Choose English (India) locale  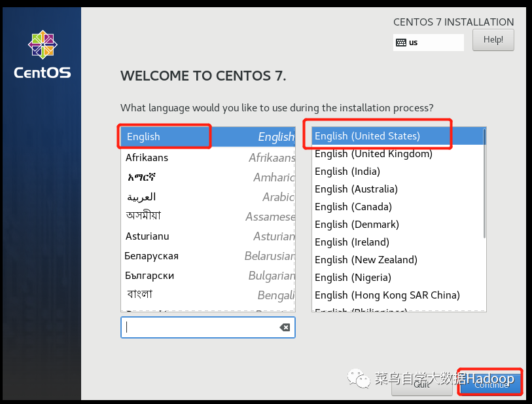[397, 172]
